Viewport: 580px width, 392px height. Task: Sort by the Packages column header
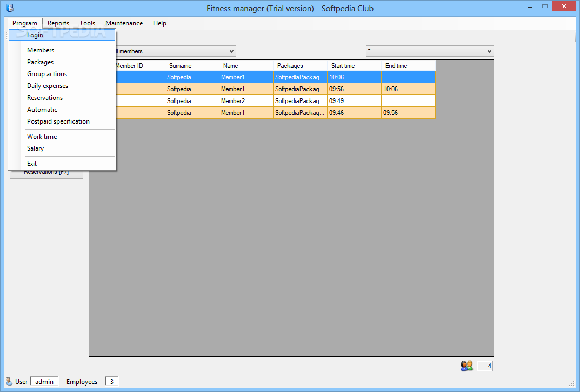tap(300, 66)
